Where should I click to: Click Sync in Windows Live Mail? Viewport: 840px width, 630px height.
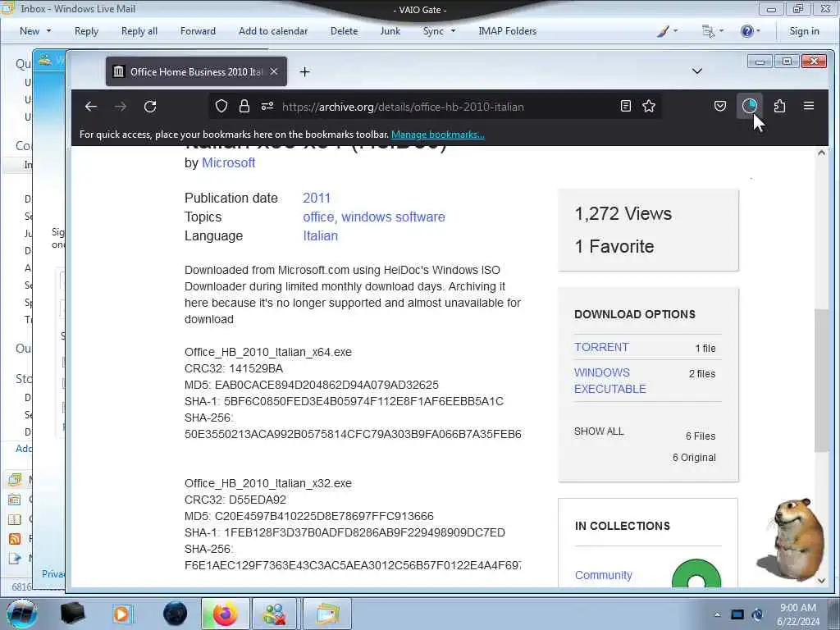click(433, 31)
